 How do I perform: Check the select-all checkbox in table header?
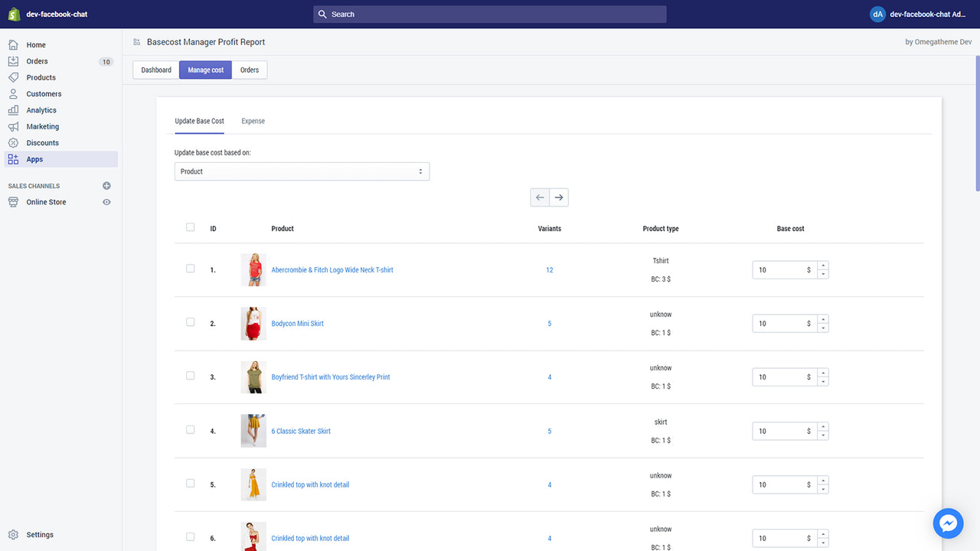190,227
